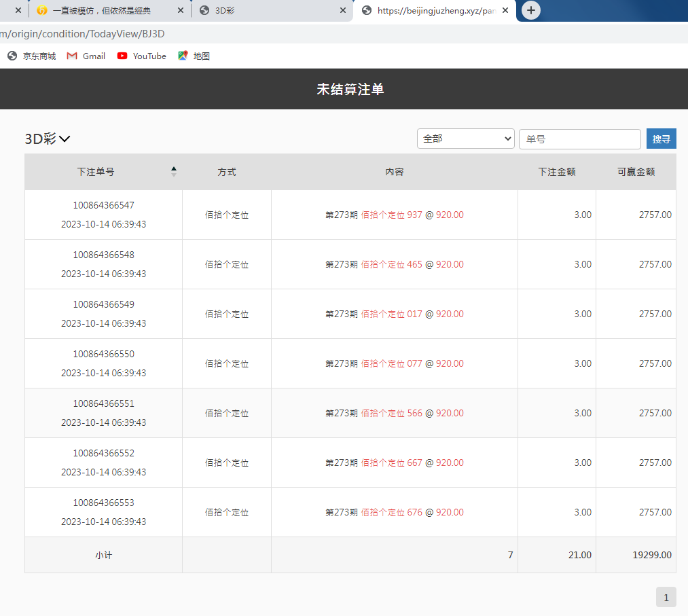The height and width of the screenshot is (616, 688).
Task: Click bet content 佰拾个定位 566 @ 920.00
Action: (412, 413)
